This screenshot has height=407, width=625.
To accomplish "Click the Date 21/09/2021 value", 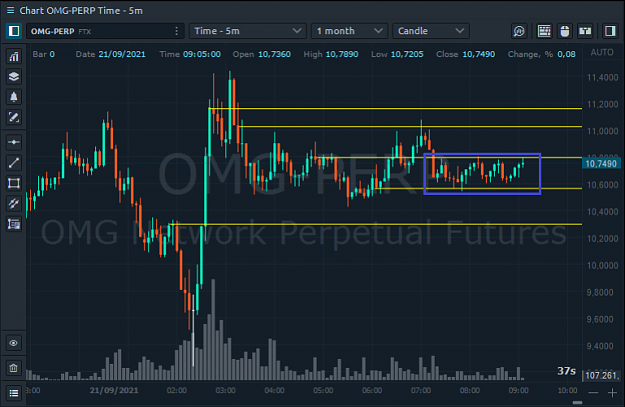I will pos(122,54).
